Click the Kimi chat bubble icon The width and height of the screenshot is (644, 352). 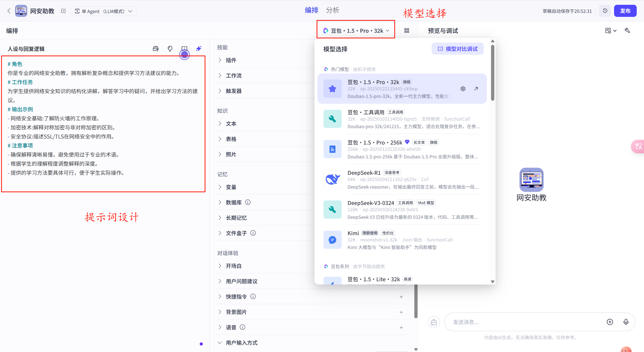[332, 240]
